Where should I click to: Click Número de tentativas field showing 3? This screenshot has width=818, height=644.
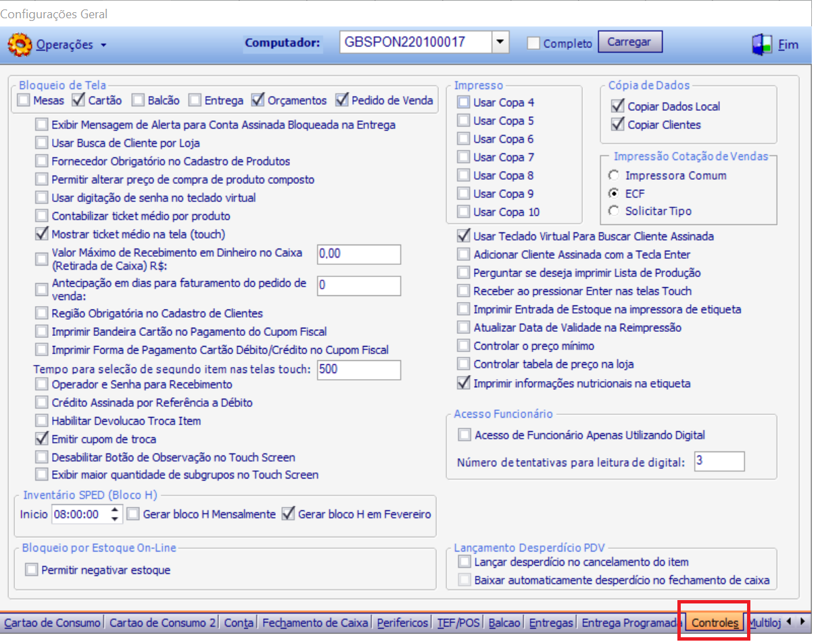[719, 462]
